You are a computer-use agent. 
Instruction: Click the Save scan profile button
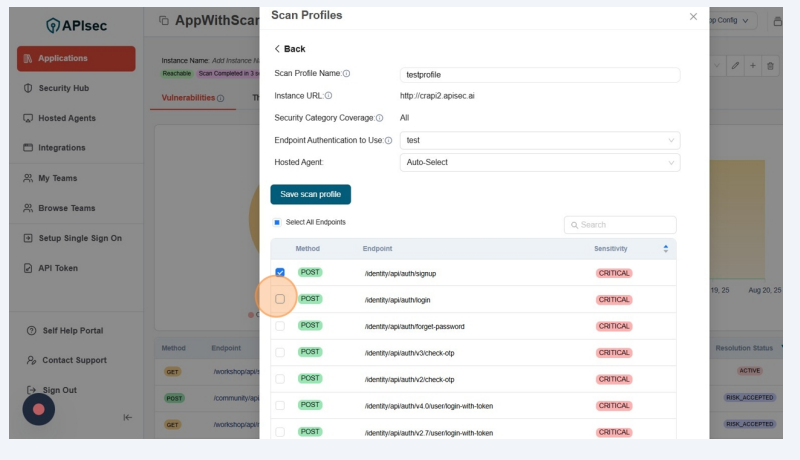[x=310, y=194]
